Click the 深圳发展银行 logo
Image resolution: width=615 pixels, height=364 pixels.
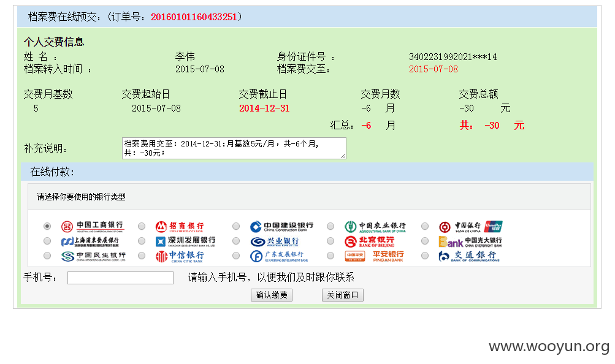point(185,241)
